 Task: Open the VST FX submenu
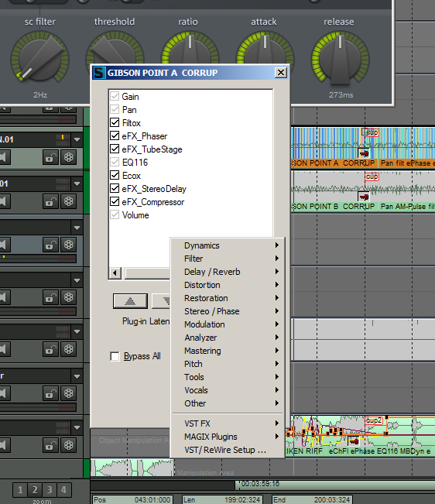tap(228, 423)
